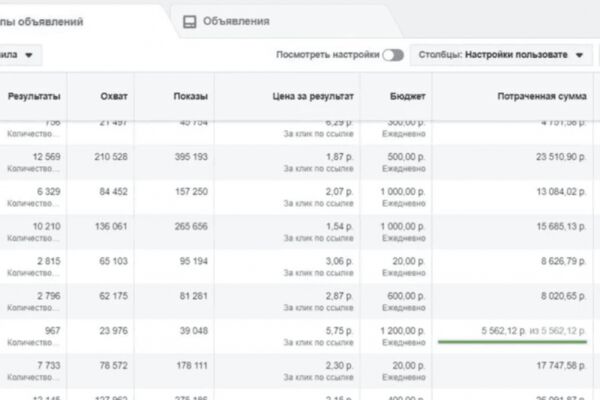This screenshot has width=600, height=400.
Task: Select the 8 020,65 р. spent amount
Action: click(563, 296)
